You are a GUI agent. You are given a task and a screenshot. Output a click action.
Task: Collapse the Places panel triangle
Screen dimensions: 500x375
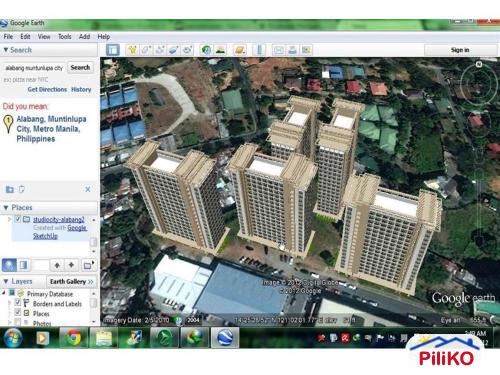click(6, 207)
